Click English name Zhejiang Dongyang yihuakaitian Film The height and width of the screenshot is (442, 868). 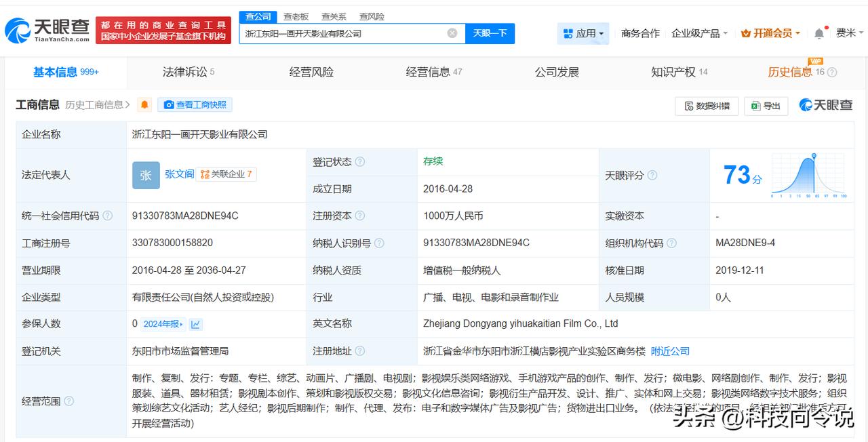521,324
